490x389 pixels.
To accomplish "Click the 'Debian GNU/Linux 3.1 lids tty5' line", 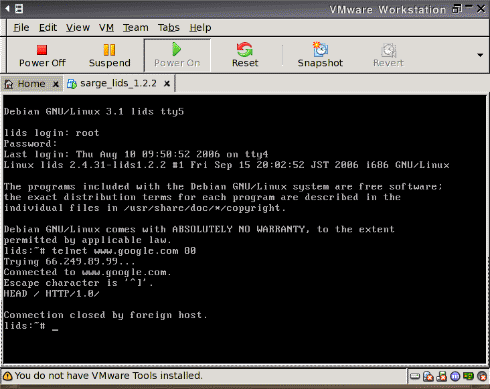I will point(94,112).
